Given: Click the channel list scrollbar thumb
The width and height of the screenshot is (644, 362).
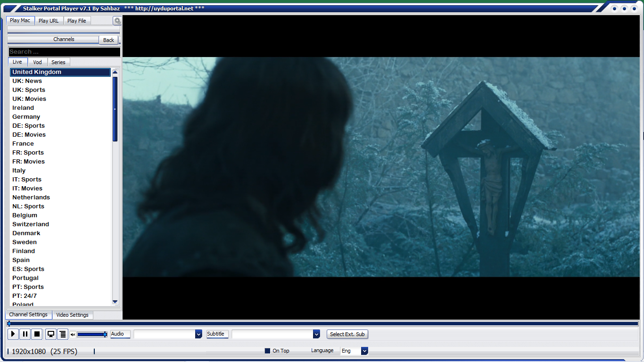Looking at the screenshot, I should click(x=115, y=109).
